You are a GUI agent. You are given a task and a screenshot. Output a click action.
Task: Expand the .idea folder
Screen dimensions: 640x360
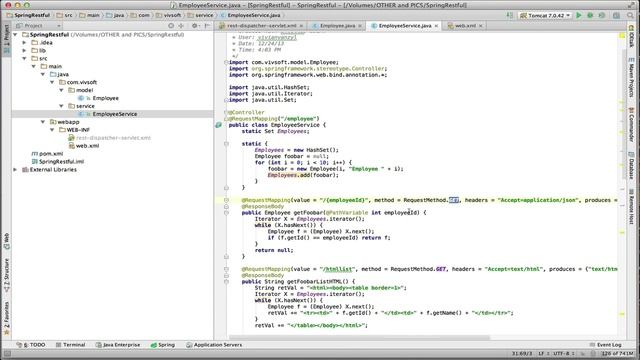[24, 42]
